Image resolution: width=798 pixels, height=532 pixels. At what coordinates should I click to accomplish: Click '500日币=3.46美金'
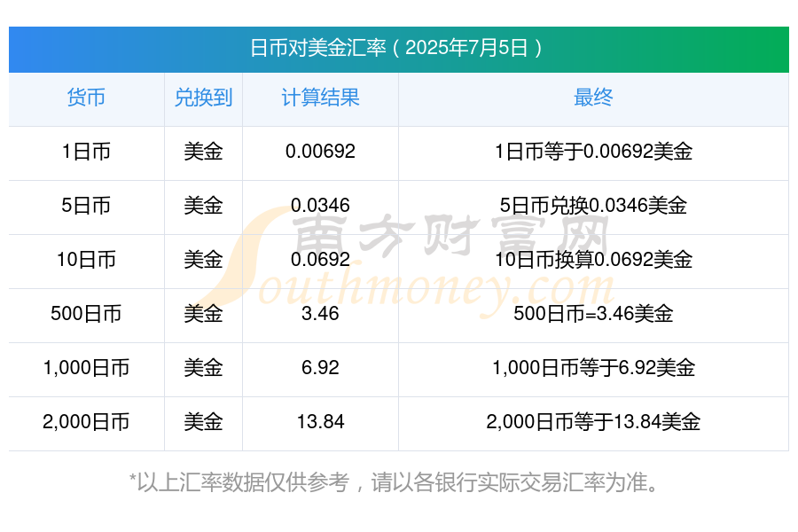pyautogui.click(x=593, y=314)
